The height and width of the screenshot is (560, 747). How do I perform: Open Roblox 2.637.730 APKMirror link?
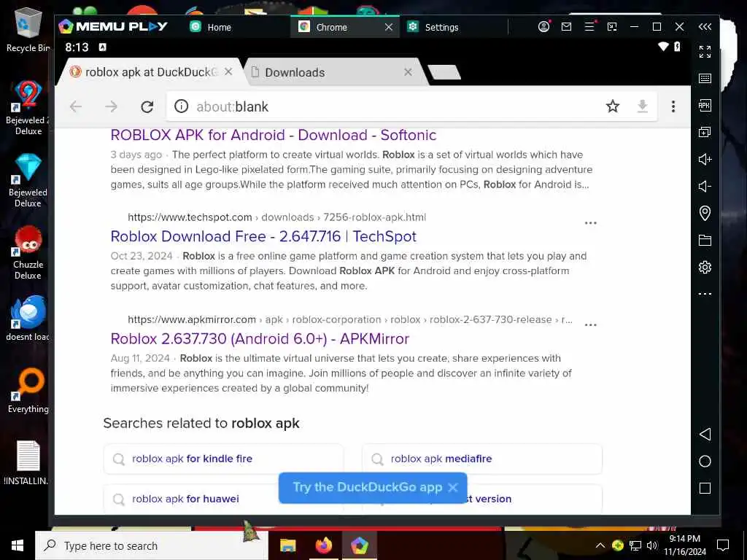[x=260, y=338]
